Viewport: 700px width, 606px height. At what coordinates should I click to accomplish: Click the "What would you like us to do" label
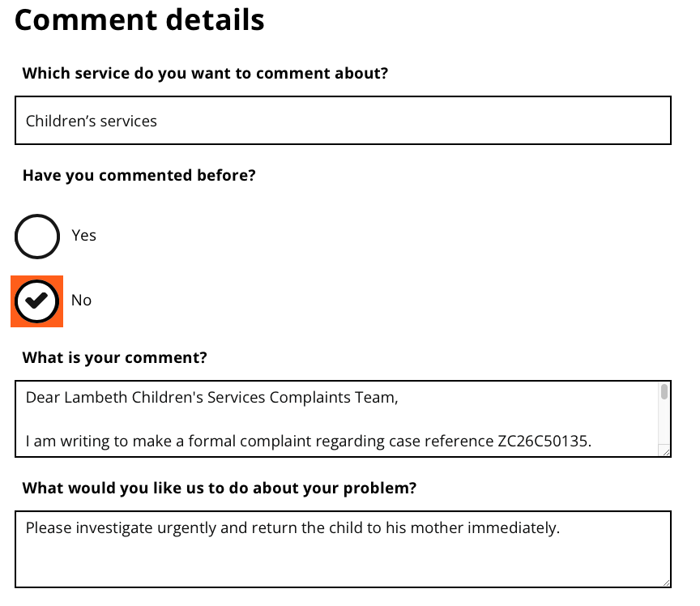click(219, 488)
